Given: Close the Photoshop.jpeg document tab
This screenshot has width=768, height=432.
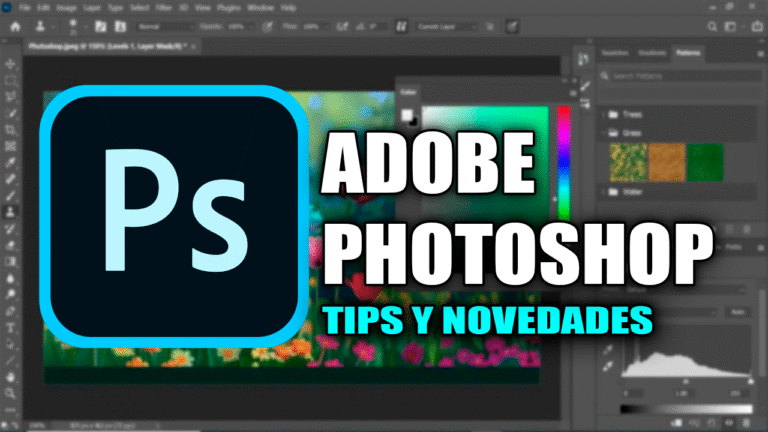Looking at the screenshot, I should tap(193, 46).
